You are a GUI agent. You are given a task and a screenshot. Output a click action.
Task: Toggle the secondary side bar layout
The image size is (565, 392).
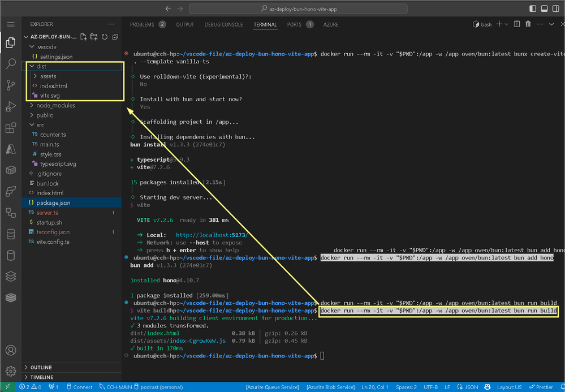[555, 9]
